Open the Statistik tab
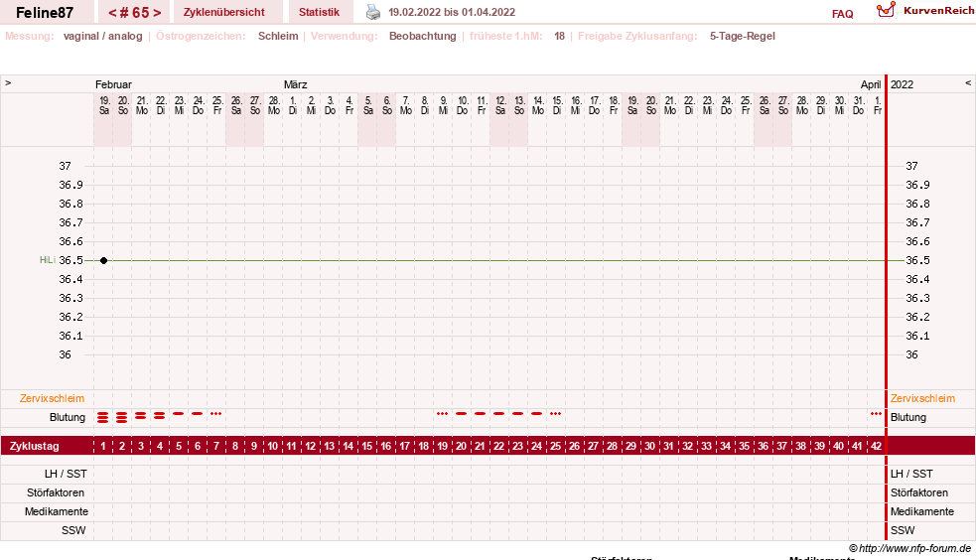This screenshot has height=560, width=976. pos(319,12)
